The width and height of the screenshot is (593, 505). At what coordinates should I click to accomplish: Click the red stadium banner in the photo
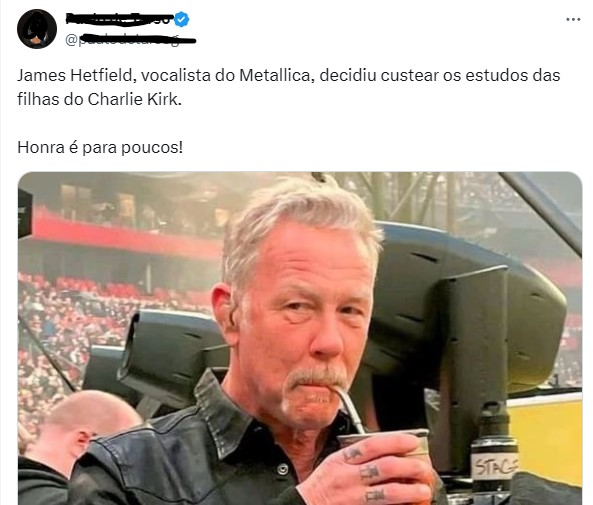[125, 235]
